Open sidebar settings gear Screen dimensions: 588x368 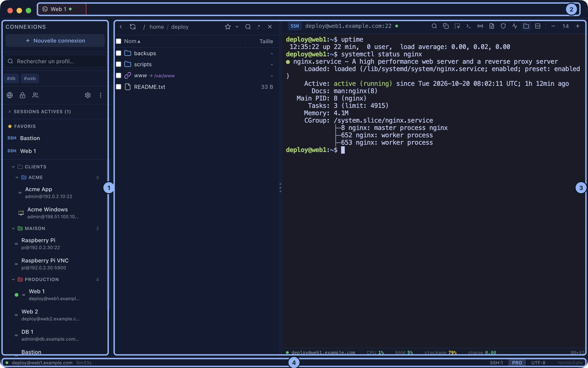click(x=88, y=95)
